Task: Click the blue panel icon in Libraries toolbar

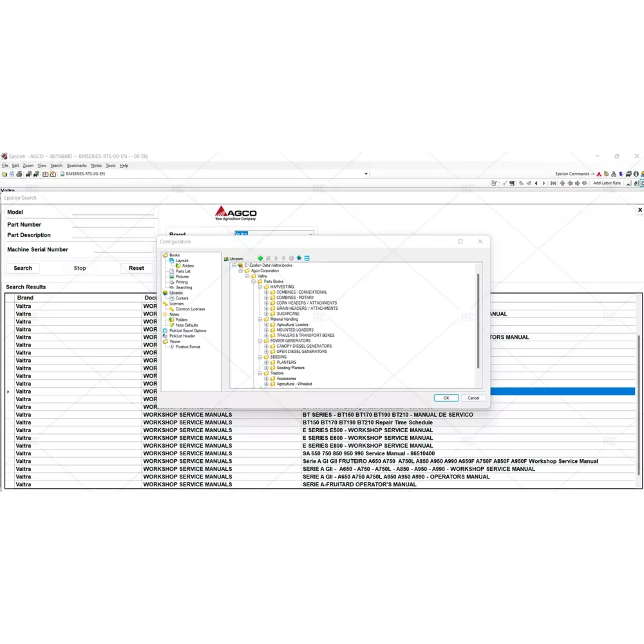Action: [307, 258]
